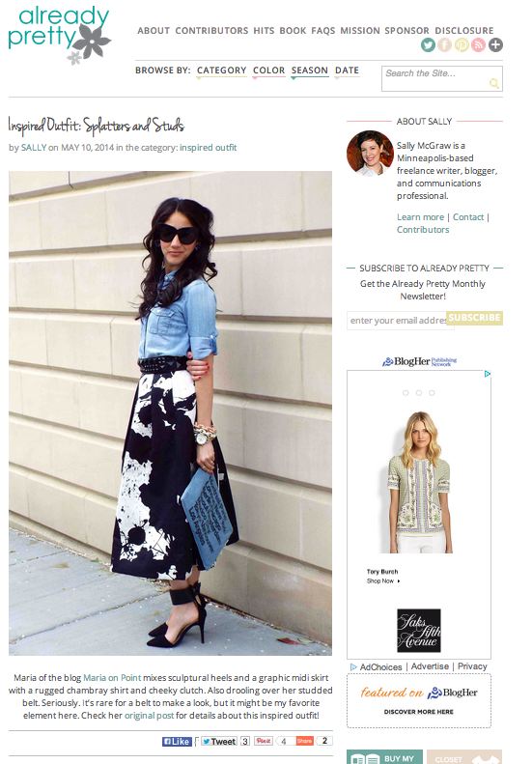Viewport: 532px width, 764px height.
Task: Open the Facebook social icon
Action: [444, 45]
